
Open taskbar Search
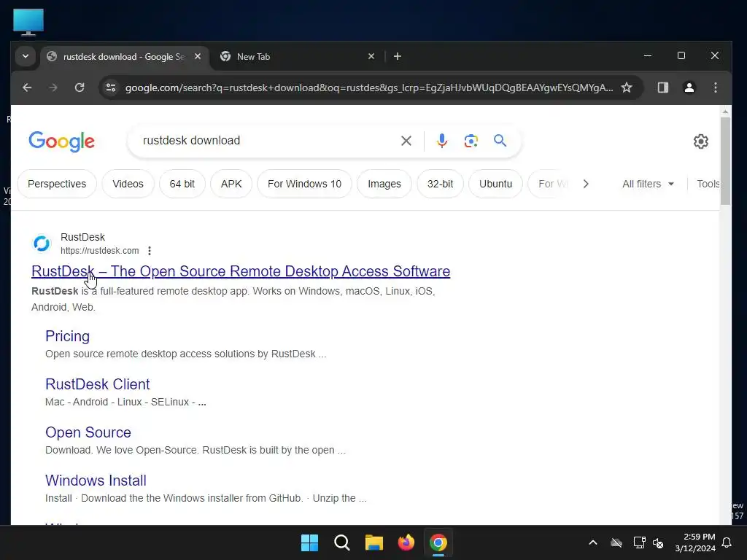point(341,542)
